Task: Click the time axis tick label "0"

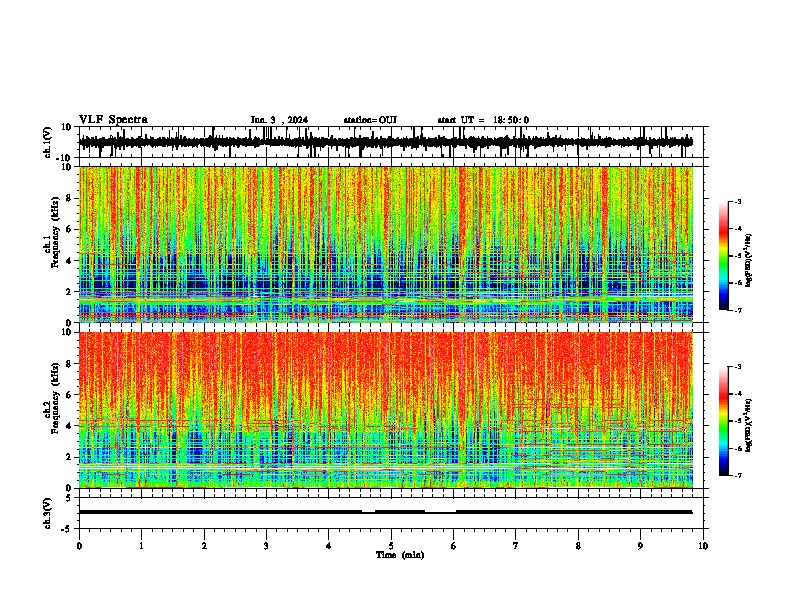Action: 79,546
